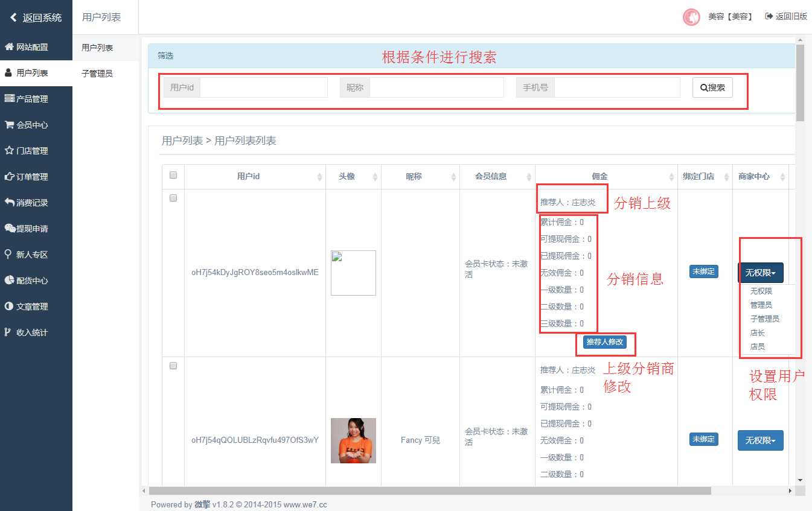Choose 店员 from the open permission menu
Image resolution: width=812 pixels, height=511 pixels.
pos(757,346)
